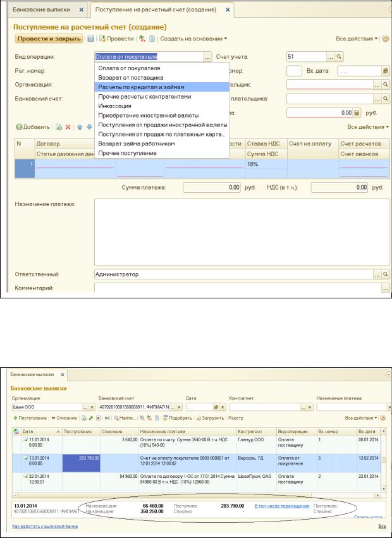
Task: Click Провести и закрыть button
Action: pyautogui.click(x=49, y=39)
